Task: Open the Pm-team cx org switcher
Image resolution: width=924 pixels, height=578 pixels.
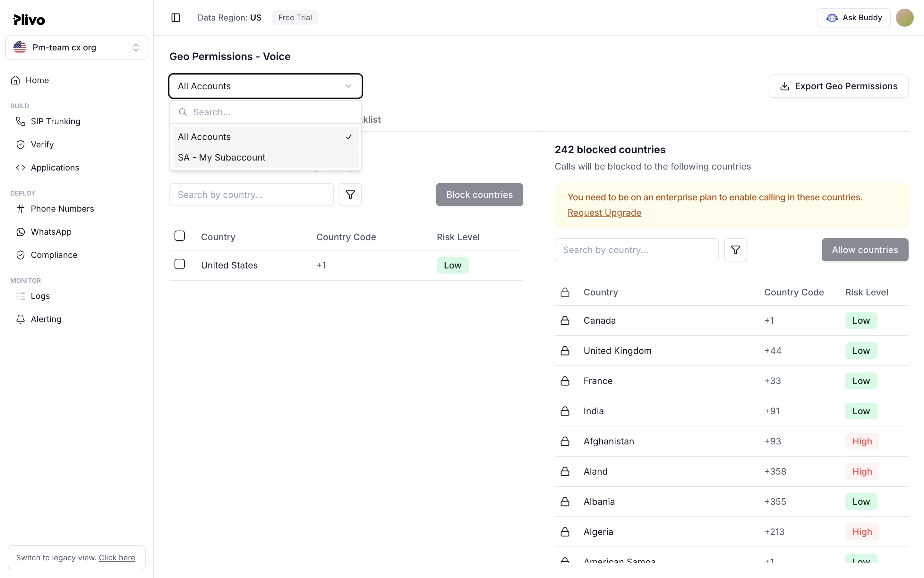Action: [x=77, y=48]
